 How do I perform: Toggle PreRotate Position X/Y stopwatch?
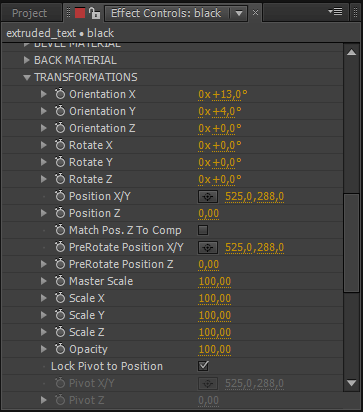pos(60,247)
